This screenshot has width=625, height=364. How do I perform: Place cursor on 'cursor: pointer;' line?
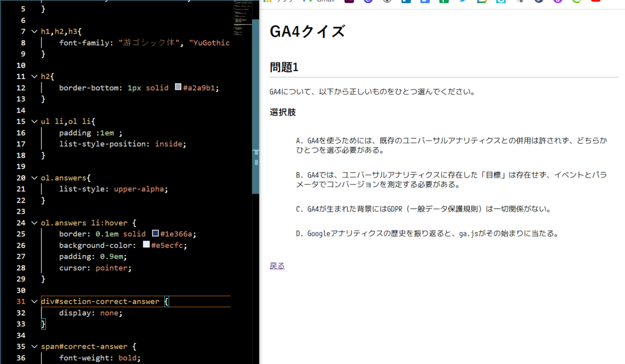tap(95, 268)
